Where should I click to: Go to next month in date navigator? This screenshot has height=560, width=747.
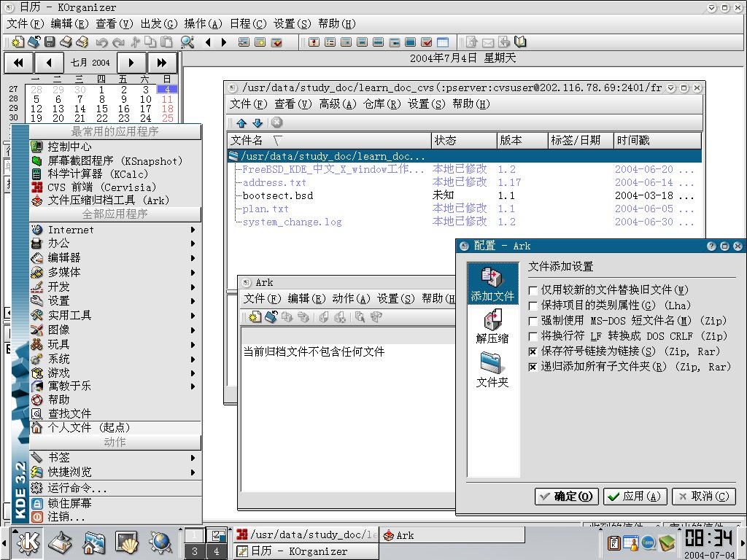pos(131,63)
